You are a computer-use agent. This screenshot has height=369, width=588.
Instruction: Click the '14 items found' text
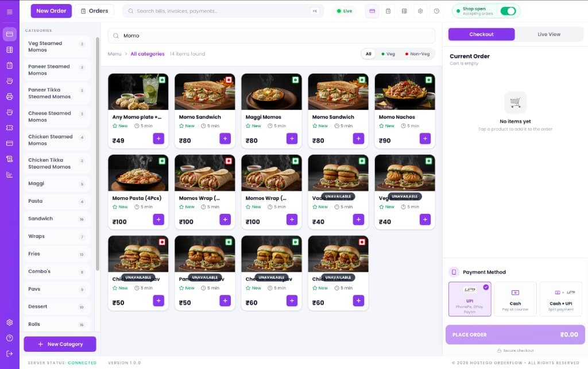click(x=188, y=54)
